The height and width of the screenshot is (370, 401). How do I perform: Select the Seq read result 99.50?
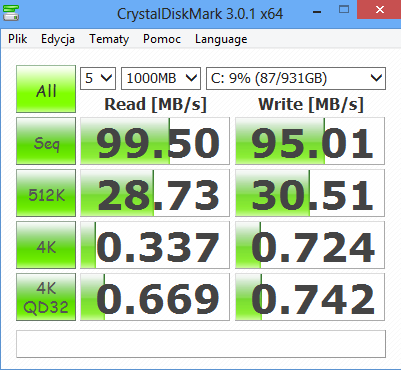pos(155,141)
